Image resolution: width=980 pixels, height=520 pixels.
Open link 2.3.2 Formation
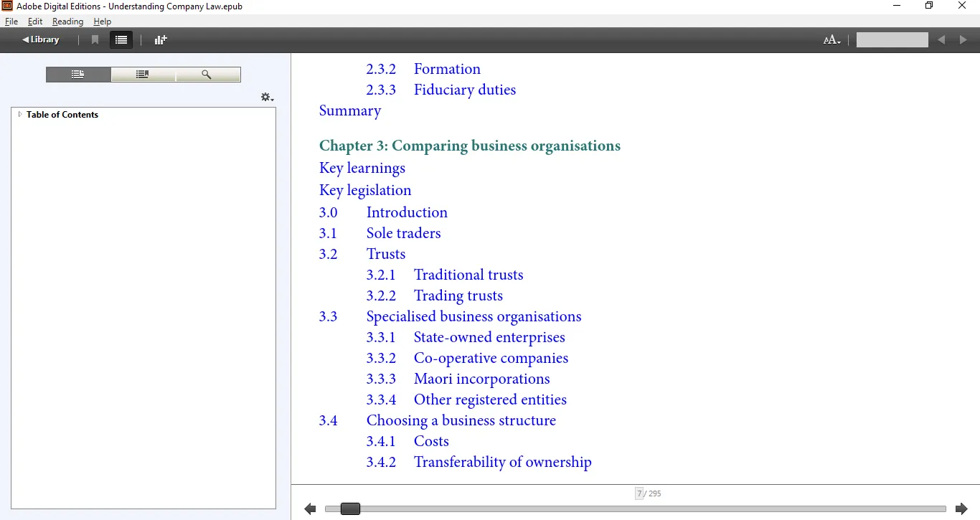pos(423,69)
